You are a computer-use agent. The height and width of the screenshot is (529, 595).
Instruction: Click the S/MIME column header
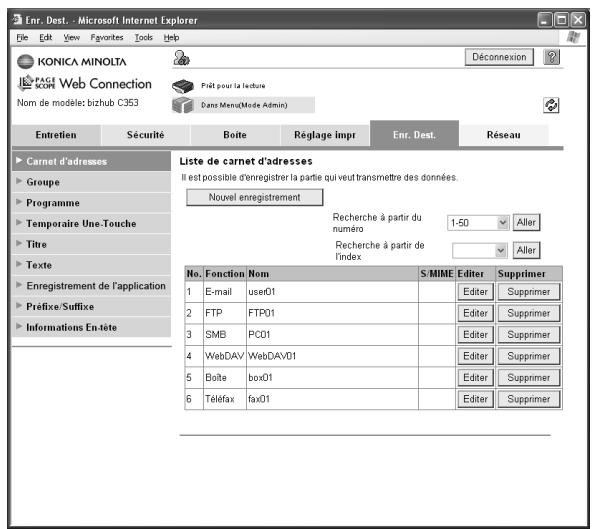point(437,274)
